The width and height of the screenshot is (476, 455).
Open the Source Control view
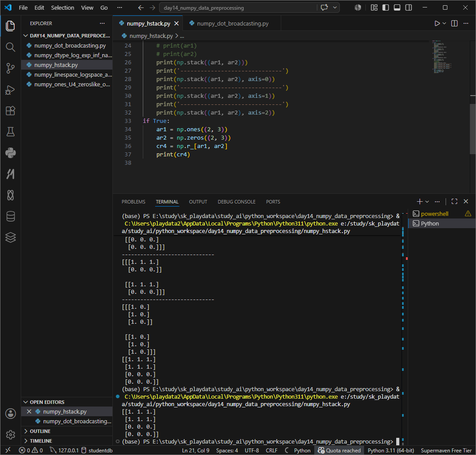coord(10,68)
